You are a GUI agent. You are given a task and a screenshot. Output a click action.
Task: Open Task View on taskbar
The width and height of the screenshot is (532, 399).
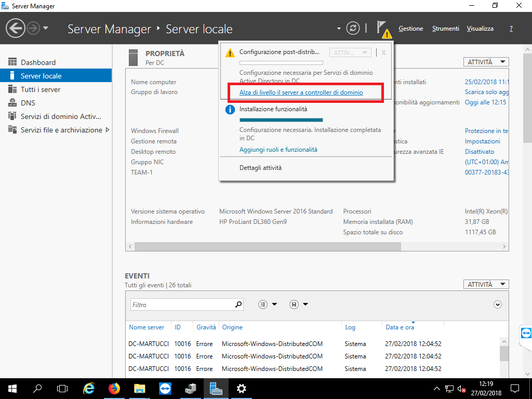tap(62, 389)
